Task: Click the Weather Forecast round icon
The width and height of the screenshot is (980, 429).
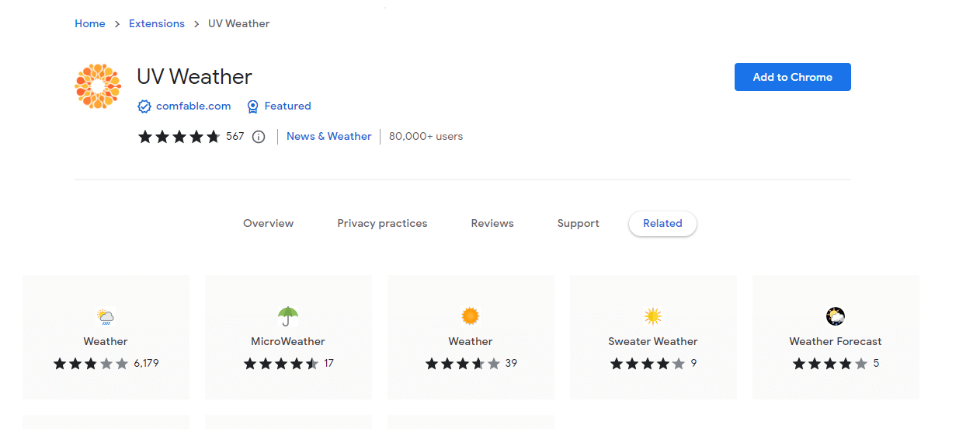Action: tap(836, 316)
